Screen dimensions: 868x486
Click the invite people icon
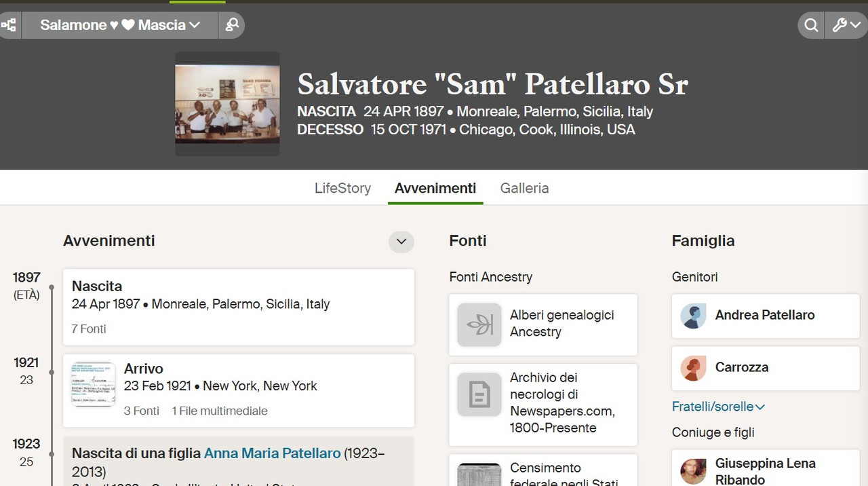point(232,25)
